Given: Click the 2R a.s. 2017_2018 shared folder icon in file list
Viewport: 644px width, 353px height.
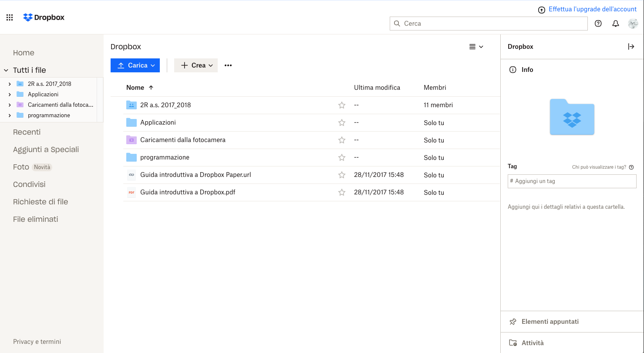Looking at the screenshot, I should (131, 105).
